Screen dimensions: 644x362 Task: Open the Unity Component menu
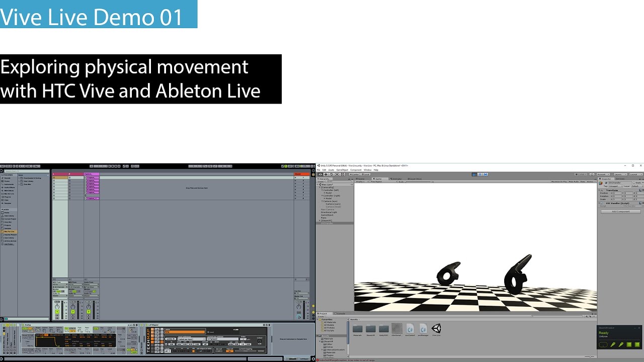pos(356,170)
